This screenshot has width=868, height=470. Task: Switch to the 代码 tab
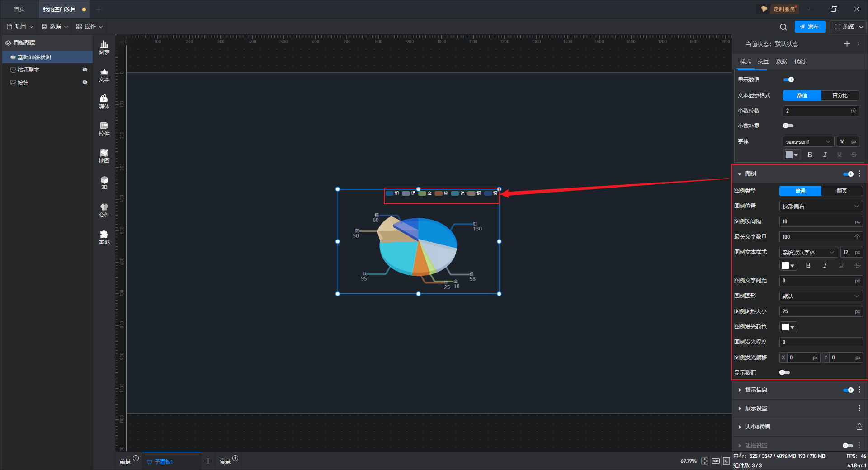pos(800,61)
